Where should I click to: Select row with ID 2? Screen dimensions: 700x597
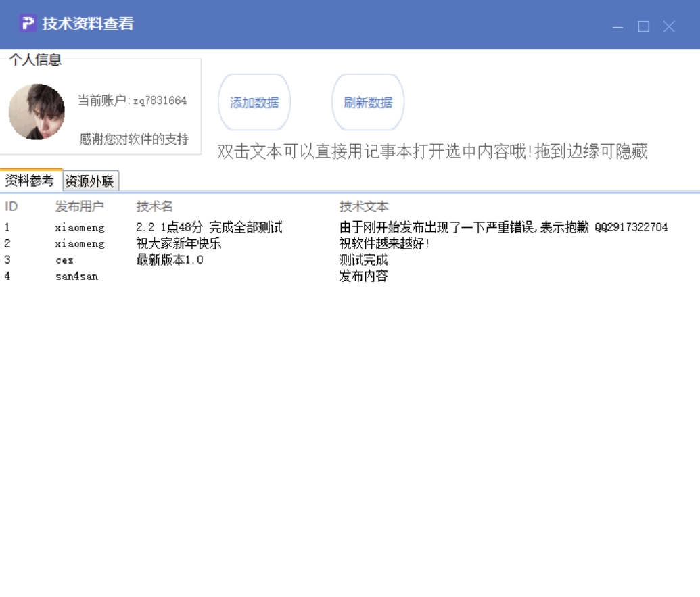[x=350, y=243]
